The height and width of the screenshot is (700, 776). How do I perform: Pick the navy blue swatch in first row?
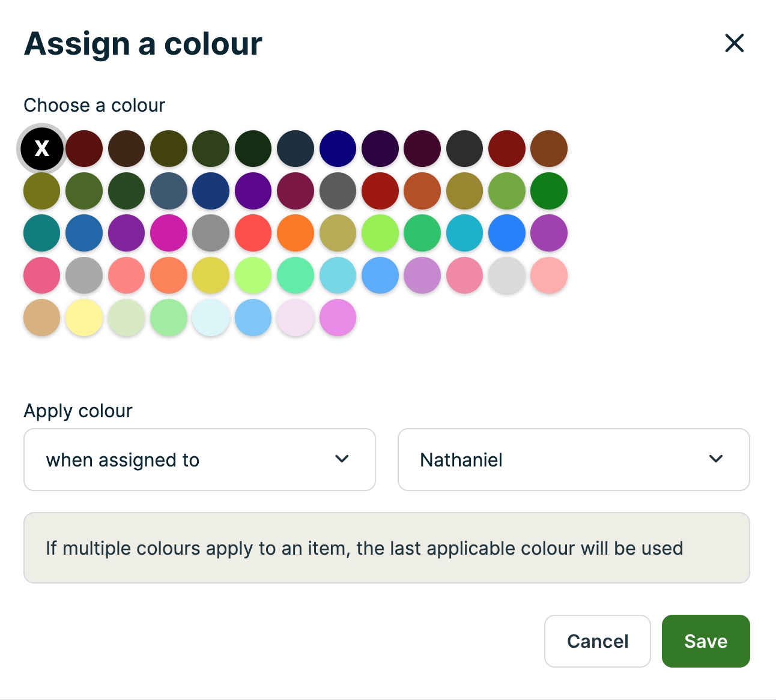tap(338, 148)
